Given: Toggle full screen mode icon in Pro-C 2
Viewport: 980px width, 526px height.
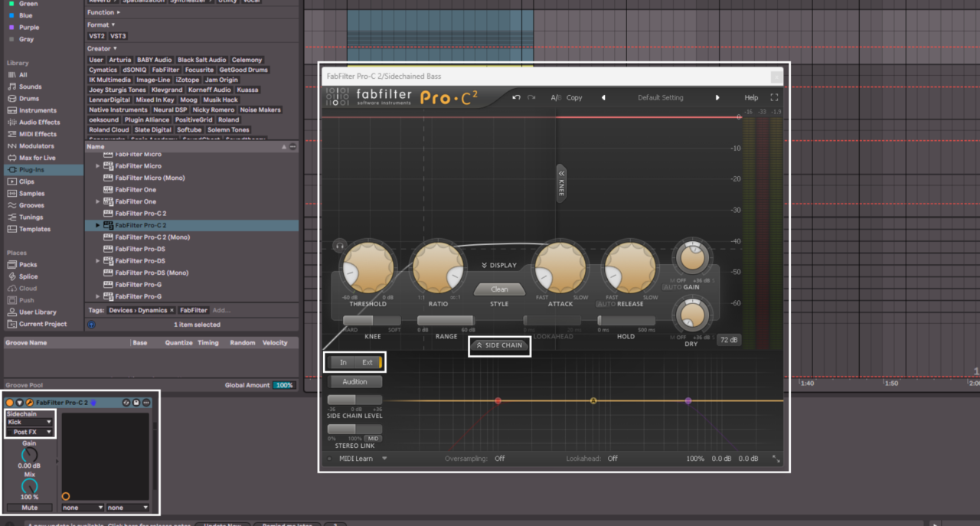Looking at the screenshot, I should tap(774, 98).
